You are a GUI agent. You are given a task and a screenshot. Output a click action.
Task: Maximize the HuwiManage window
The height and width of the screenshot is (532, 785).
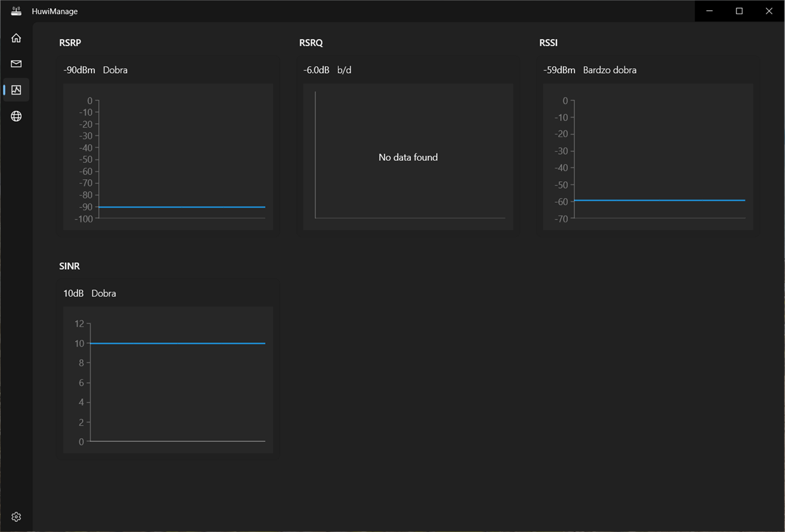tap(739, 11)
